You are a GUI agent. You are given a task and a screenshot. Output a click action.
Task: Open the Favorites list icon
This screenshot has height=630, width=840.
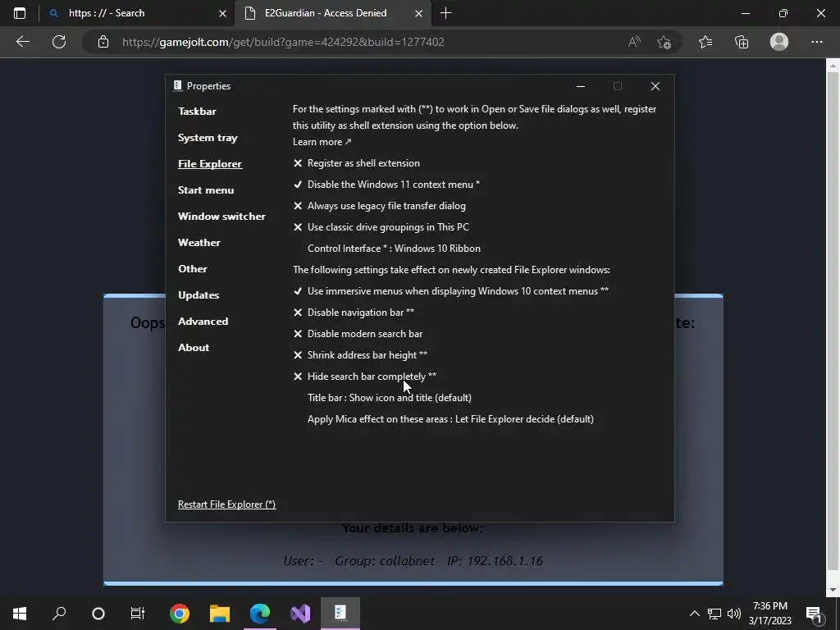(705, 42)
